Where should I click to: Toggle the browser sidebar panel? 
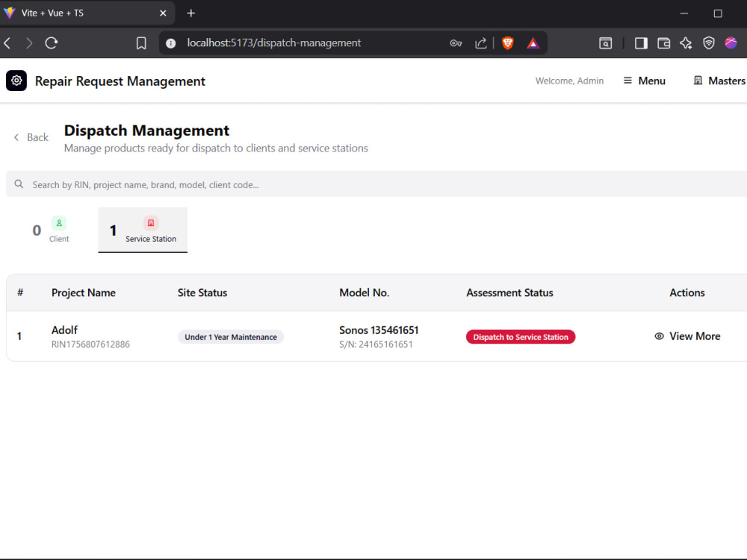tap(641, 43)
